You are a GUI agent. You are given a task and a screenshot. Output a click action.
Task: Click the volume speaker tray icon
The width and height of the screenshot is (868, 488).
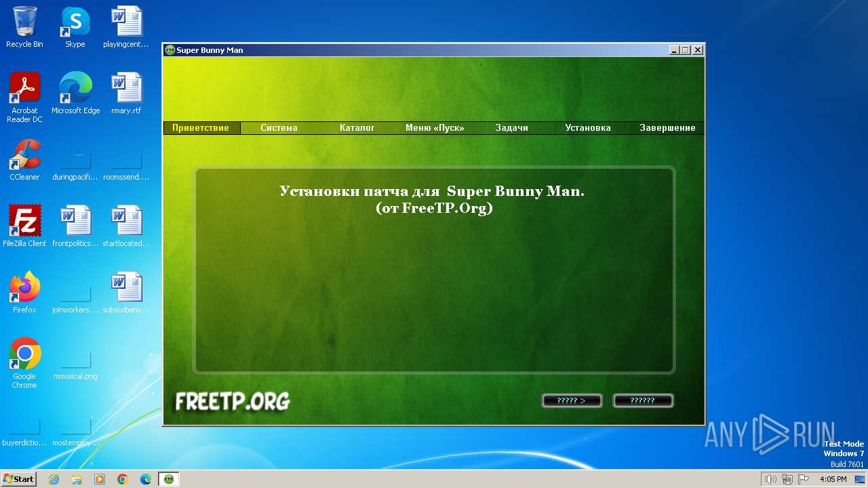[x=770, y=479]
